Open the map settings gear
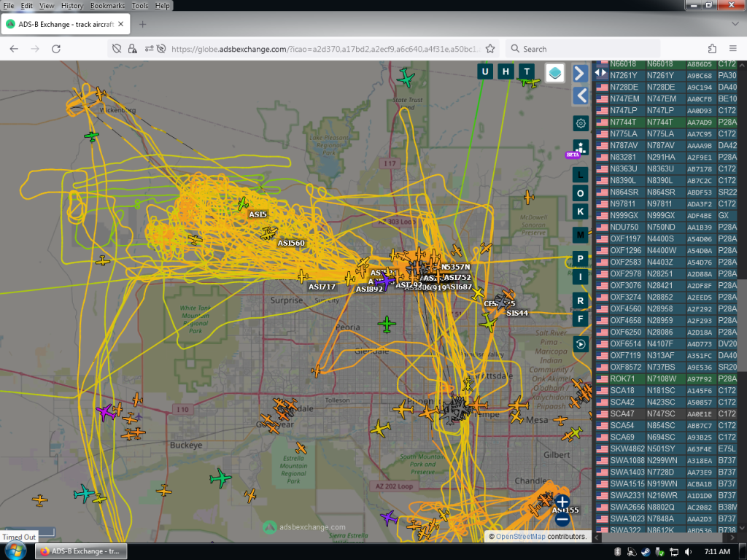Image resolution: width=747 pixels, height=560 pixels. pos(580,123)
